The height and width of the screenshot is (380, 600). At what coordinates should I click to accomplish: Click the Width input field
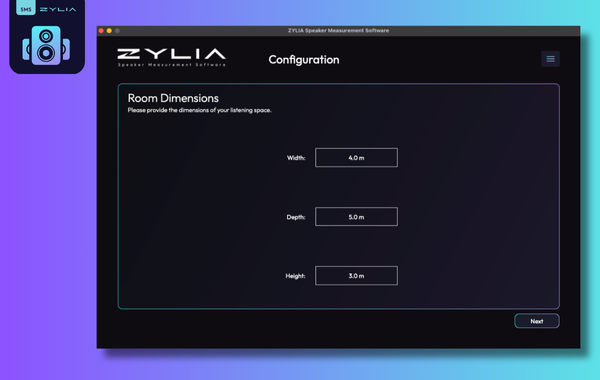point(356,158)
